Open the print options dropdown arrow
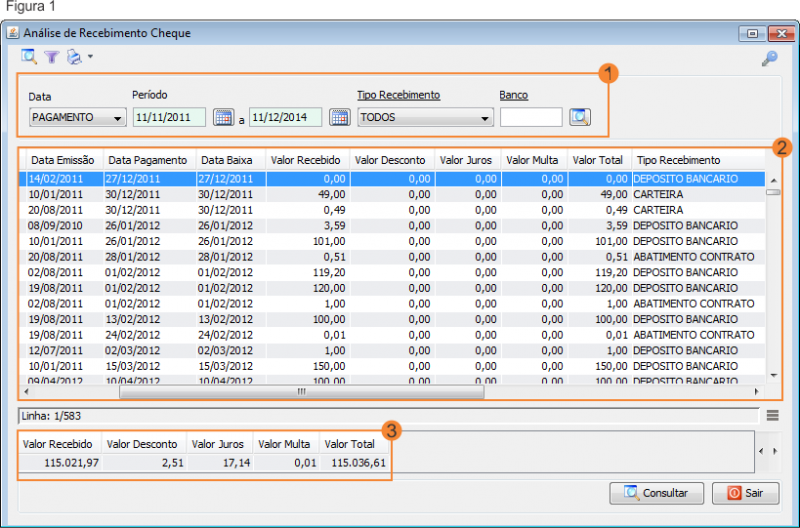Image resolution: width=800 pixels, height=528 pixels. 90,57
